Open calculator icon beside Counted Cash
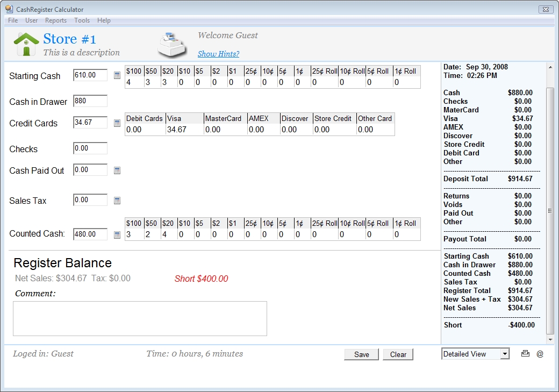Image resolution: width=559 pixels, height=392 pixels. click(x=117, y=234)
